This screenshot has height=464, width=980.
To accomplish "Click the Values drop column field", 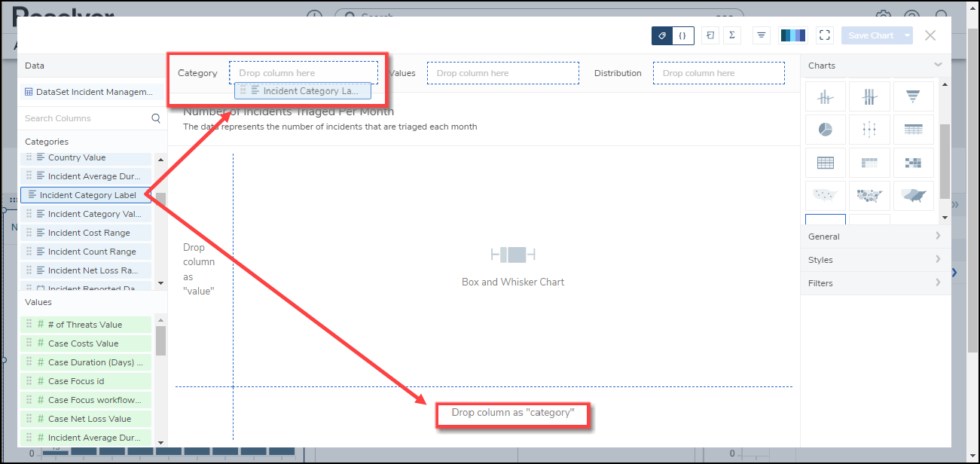I will click(x=503, y=73).
